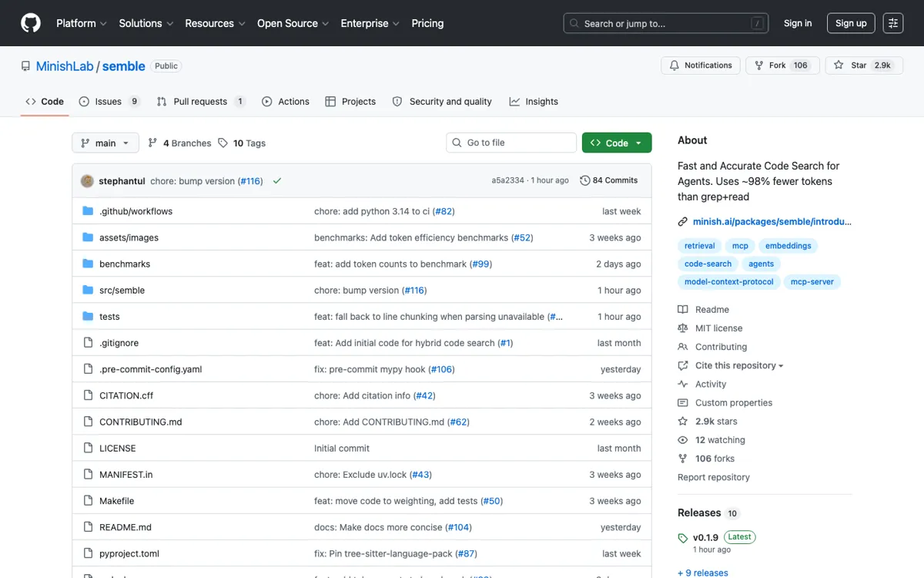
Task: Open the Security and quality tab
Action: click(x=442, y=102)
